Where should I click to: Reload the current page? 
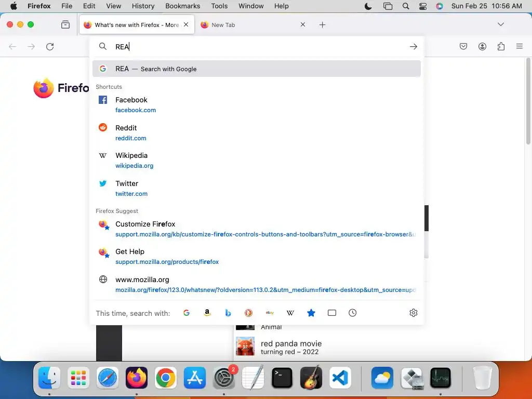(x=50, y=46)
